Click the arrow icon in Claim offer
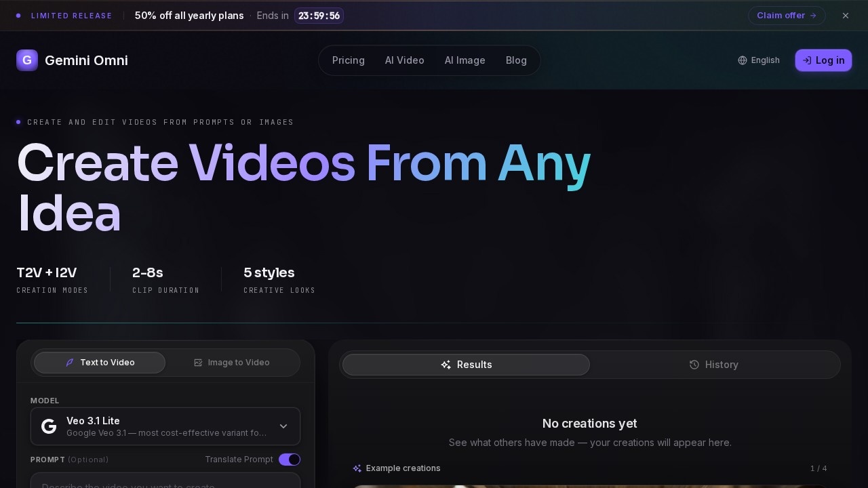The image size is (868, 488). pos(813,16)
